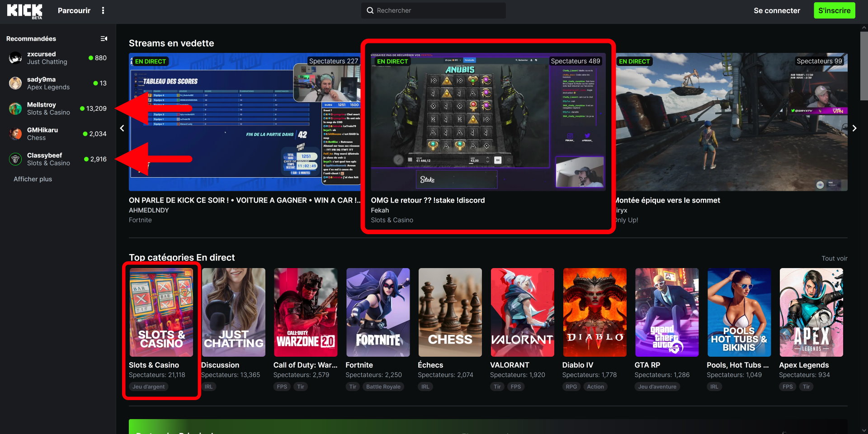Click the Discussion category title
868x434 pixels.
click(220, 365)
